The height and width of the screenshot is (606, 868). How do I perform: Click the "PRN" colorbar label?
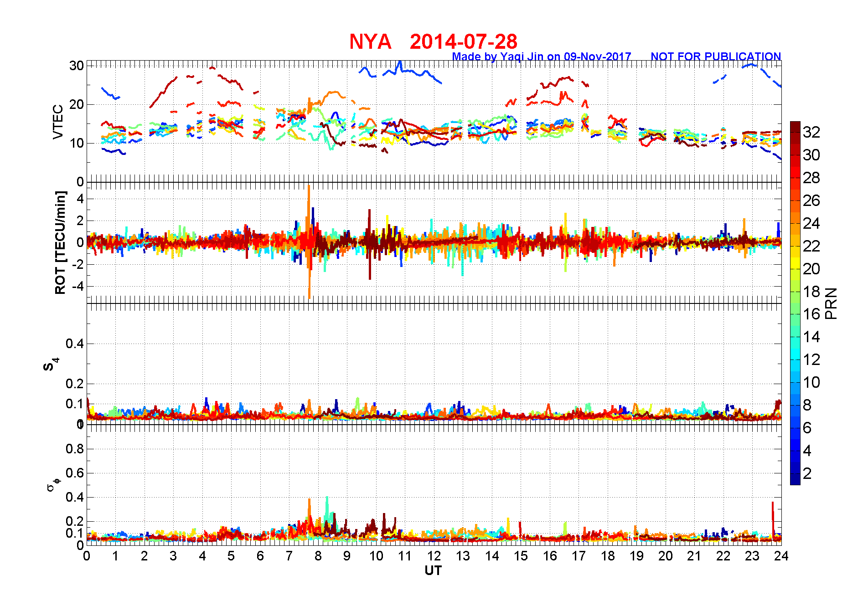831,303
